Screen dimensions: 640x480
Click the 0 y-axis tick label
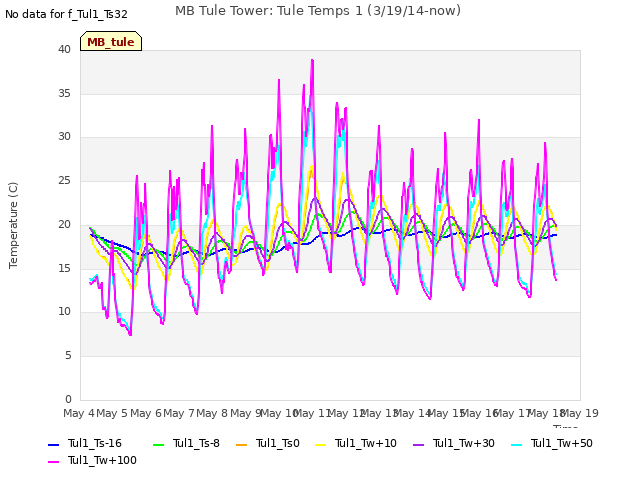coord(68,399)
